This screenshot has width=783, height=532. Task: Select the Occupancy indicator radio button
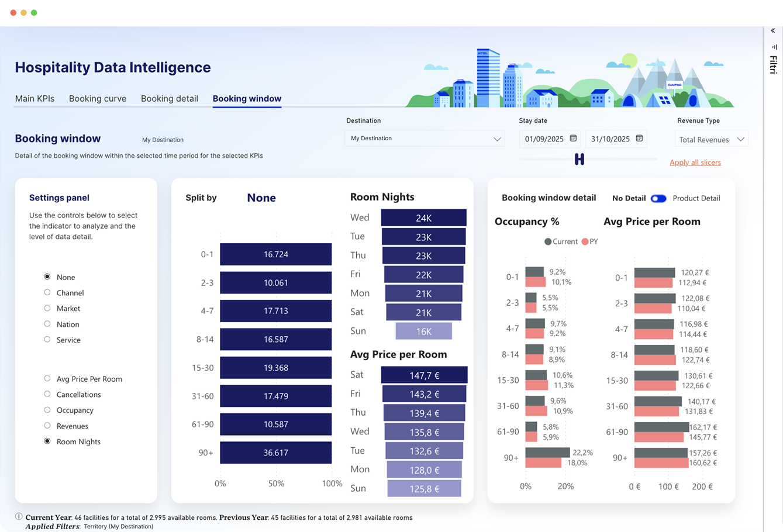click(x=47, y=410)
